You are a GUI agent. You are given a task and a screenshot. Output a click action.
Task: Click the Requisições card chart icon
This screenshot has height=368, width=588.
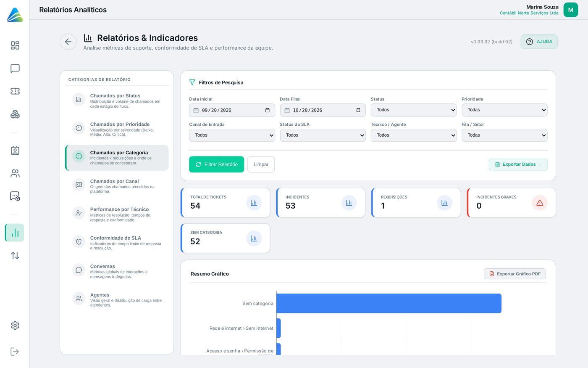[444, 203]
